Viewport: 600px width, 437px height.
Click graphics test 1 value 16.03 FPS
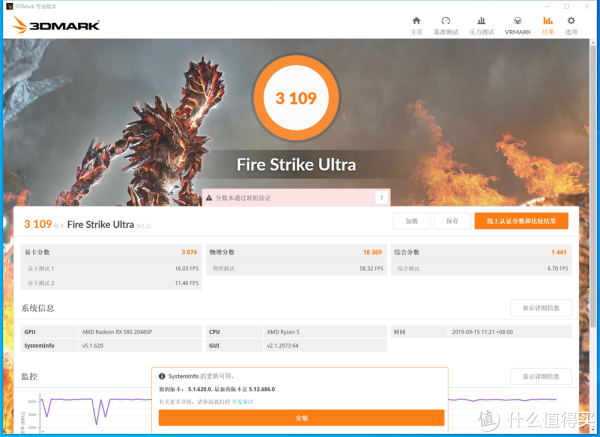(186, 269)
